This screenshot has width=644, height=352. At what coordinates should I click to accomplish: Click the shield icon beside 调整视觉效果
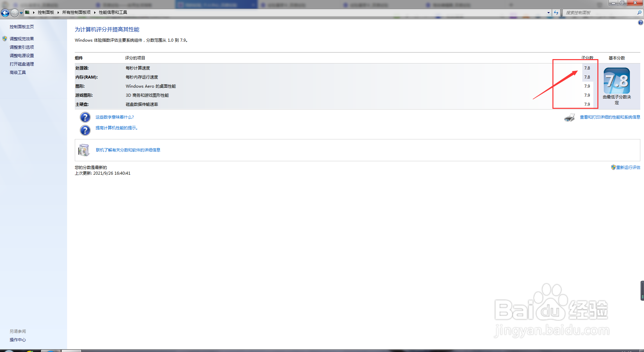pos(5,39)
